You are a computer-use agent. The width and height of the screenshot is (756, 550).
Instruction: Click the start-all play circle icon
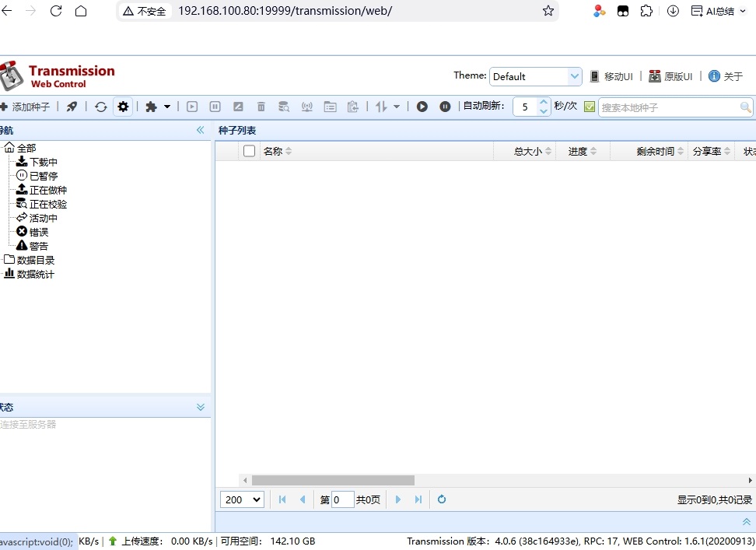coord(422,107)
